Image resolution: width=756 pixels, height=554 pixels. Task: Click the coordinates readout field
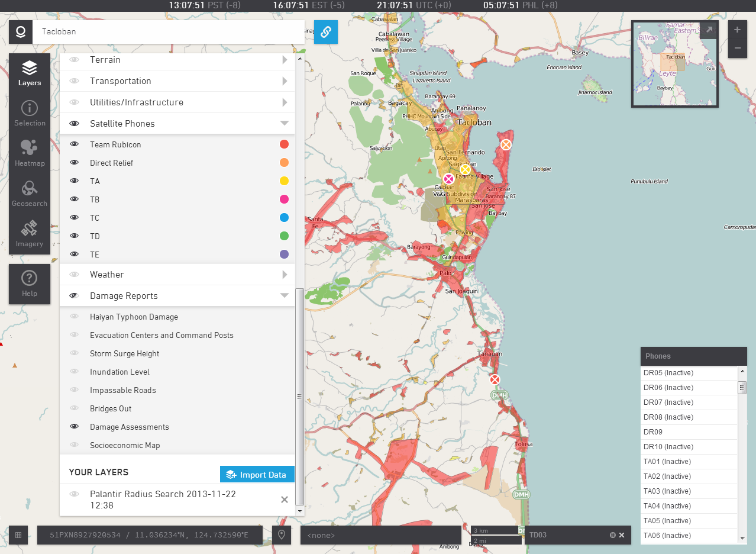[x=150, y=535]
